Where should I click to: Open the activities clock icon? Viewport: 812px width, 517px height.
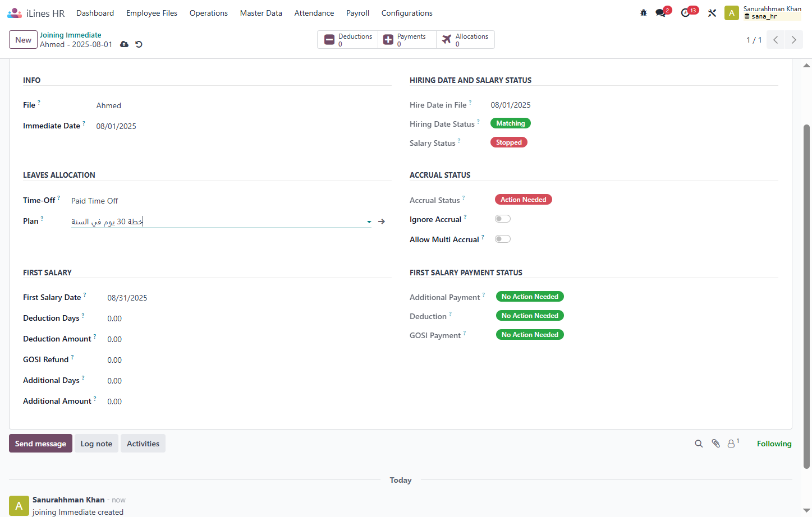(x=685, y=13)
